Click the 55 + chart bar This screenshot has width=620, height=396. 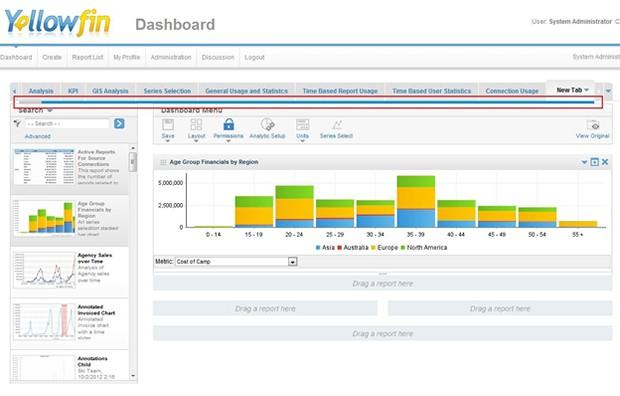[x=578, y=224]
